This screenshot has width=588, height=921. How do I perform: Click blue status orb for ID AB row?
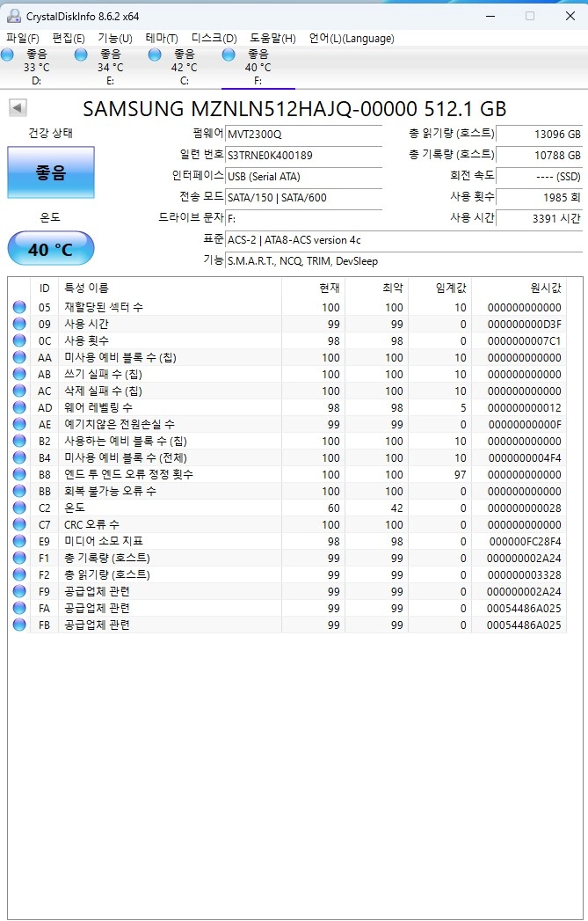click(19, 374)
